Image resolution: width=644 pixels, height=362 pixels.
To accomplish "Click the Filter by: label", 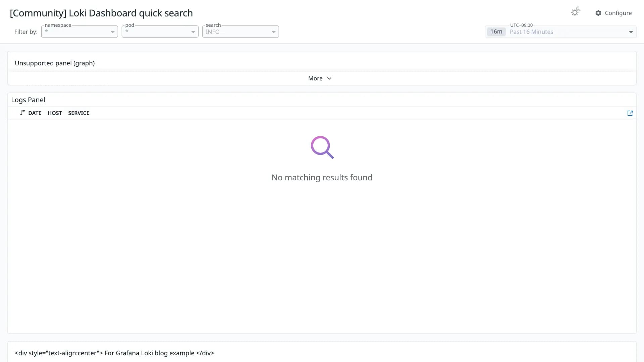I will 26,32.
